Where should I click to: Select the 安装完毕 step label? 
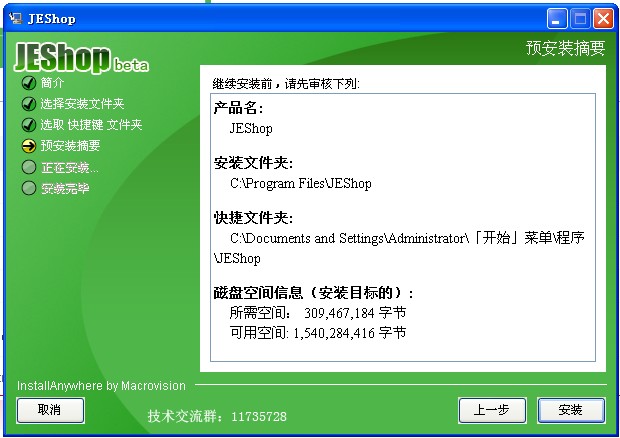(65, 189)
